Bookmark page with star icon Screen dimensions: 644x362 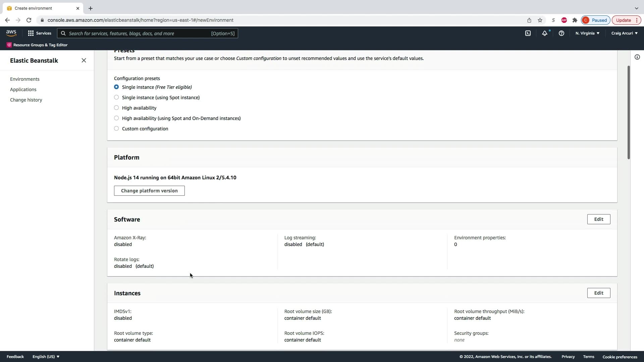pos(540,20)
